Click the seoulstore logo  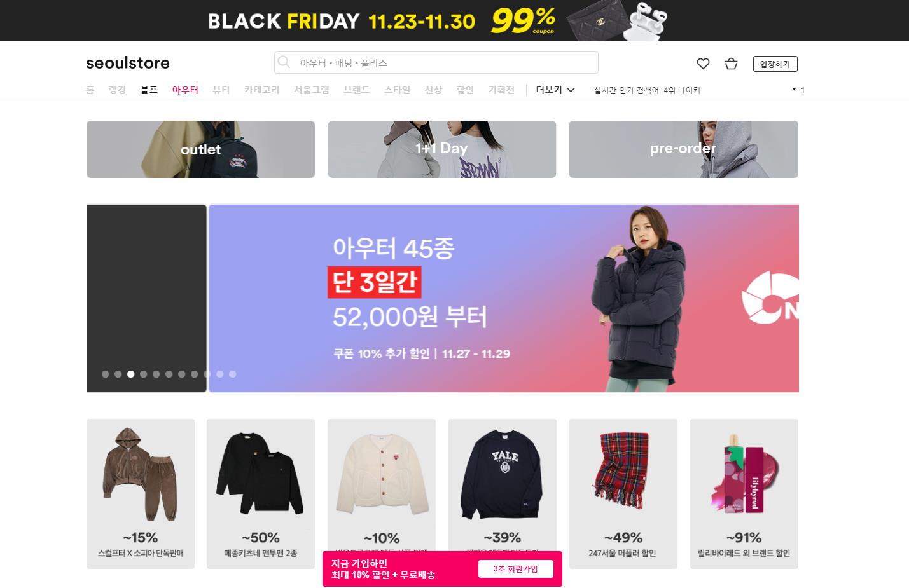tap(128, 63)
